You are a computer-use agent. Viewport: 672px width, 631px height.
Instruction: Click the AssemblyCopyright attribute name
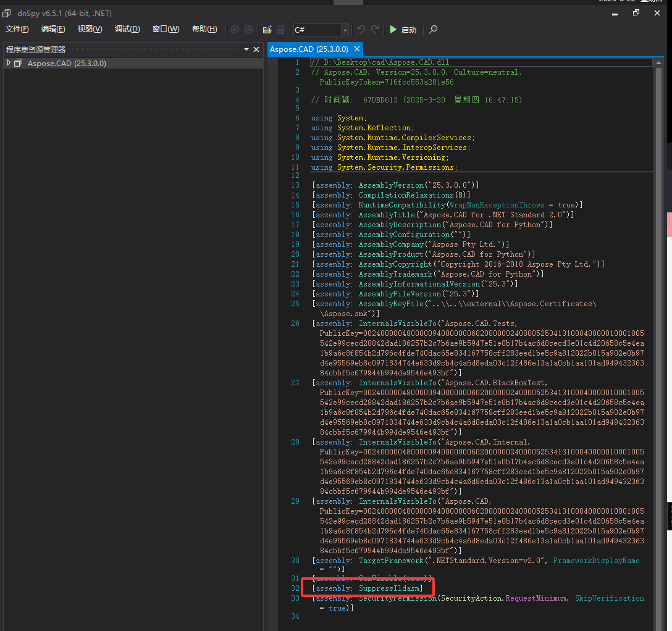point(395,264)
